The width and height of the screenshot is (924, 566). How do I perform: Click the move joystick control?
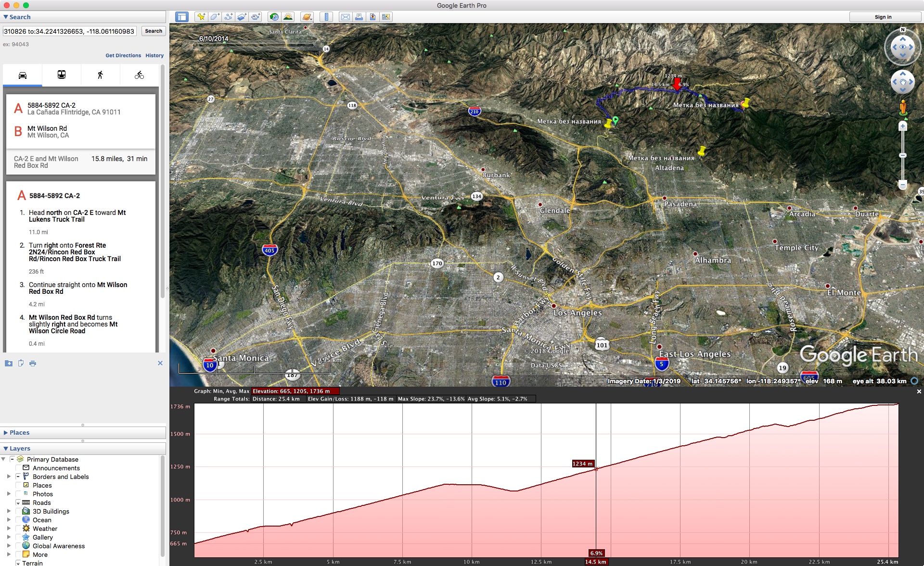click(x=903, y=82)
